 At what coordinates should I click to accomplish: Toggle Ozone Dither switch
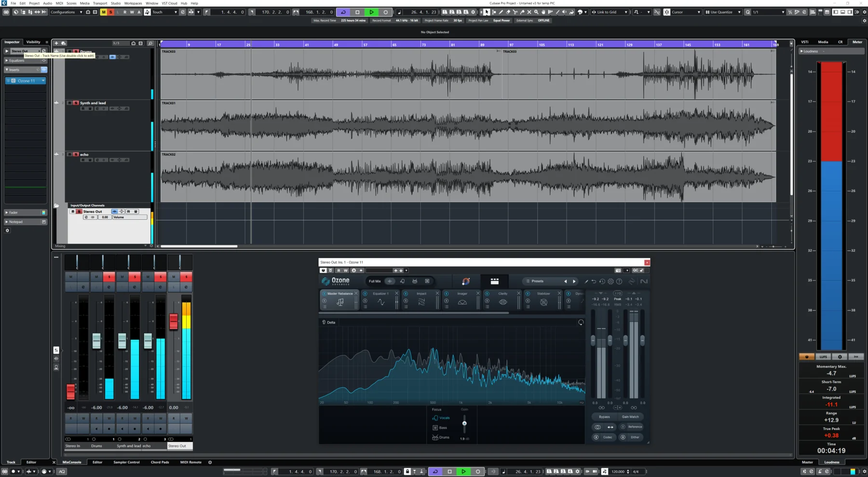(623, 437)
